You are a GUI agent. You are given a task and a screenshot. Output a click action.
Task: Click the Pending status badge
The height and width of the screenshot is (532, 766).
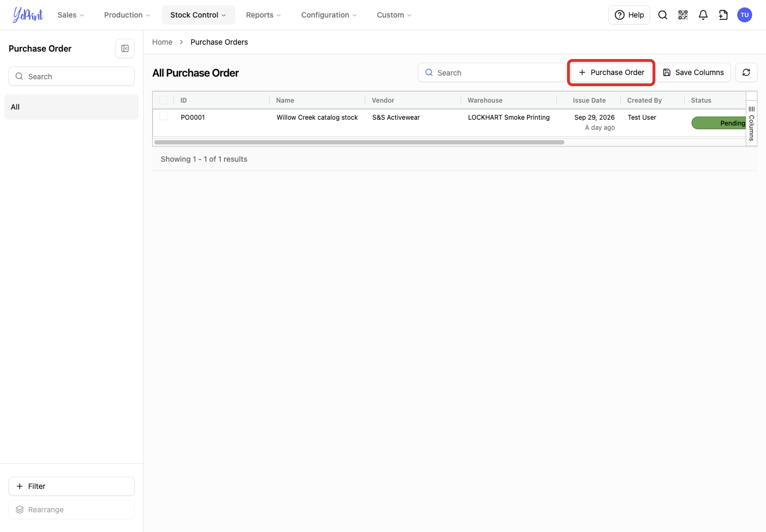pos(719,123)
